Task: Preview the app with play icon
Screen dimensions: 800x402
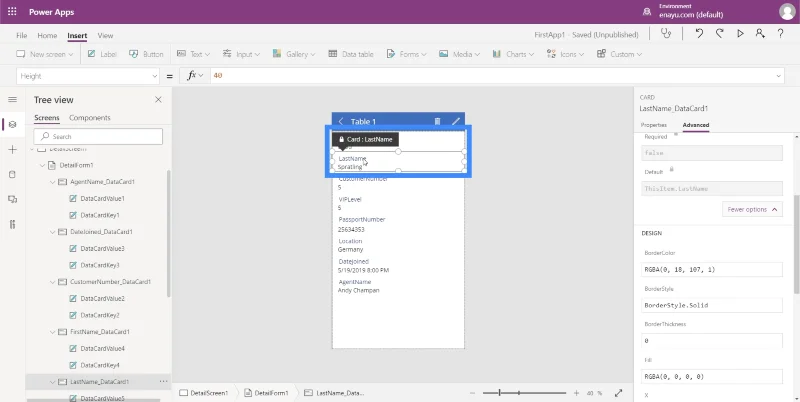Action: [x=740, y=34]
